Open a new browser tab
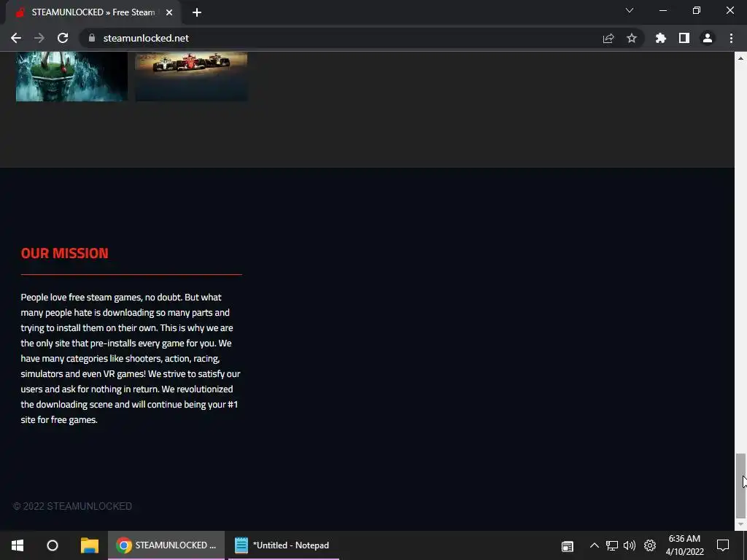Screen dimensions: 747x560 [x=197, y=12]
